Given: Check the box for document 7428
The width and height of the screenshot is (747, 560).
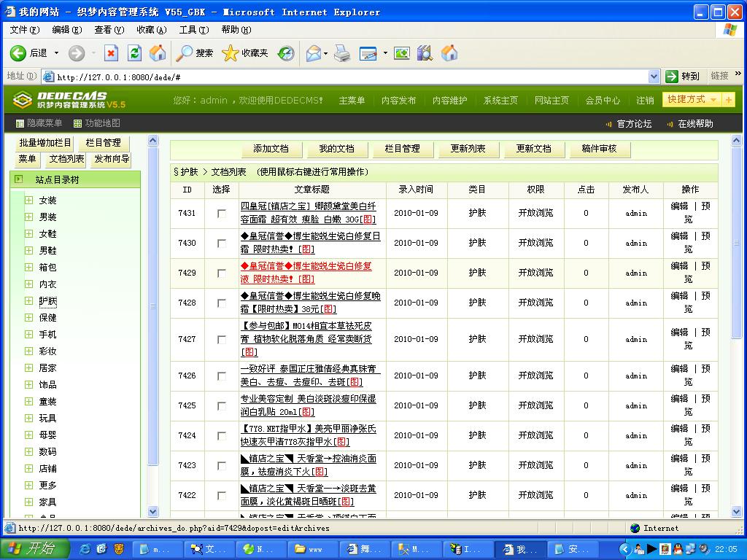Looking at the screenshot, I should [222, 303].
